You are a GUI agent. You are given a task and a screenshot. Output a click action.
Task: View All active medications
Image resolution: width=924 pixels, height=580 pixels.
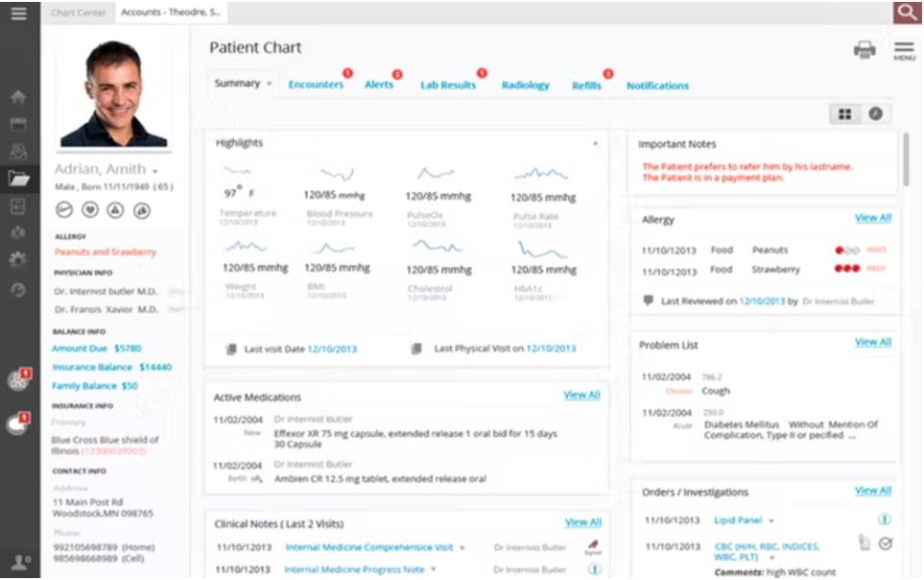pos(581,395)
